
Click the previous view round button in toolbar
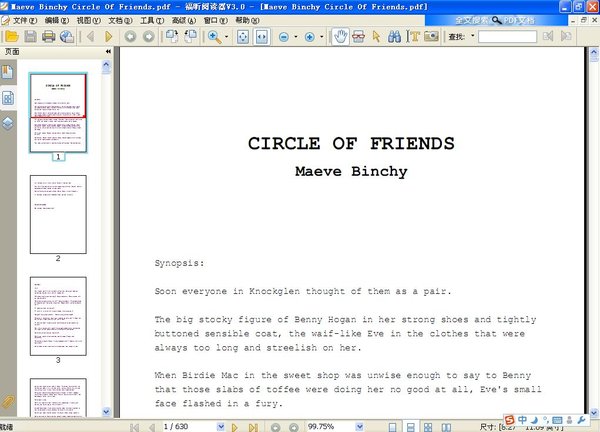[130, 36]
